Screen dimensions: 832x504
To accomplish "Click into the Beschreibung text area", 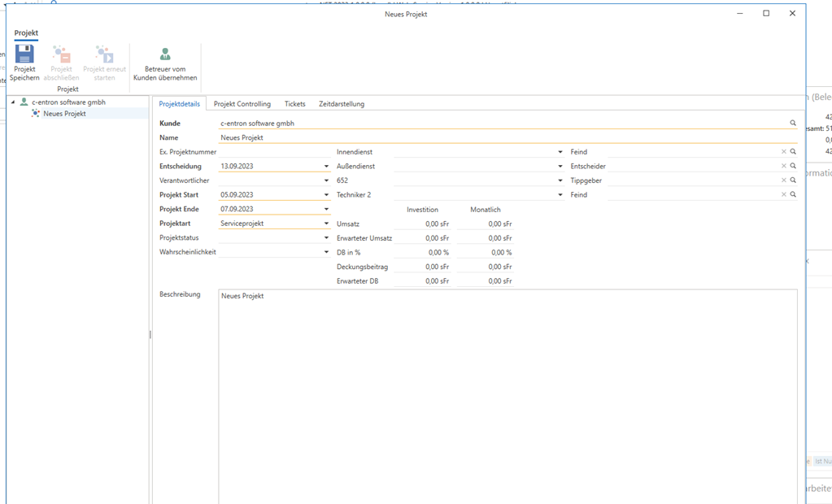I will tap(507, 390).
